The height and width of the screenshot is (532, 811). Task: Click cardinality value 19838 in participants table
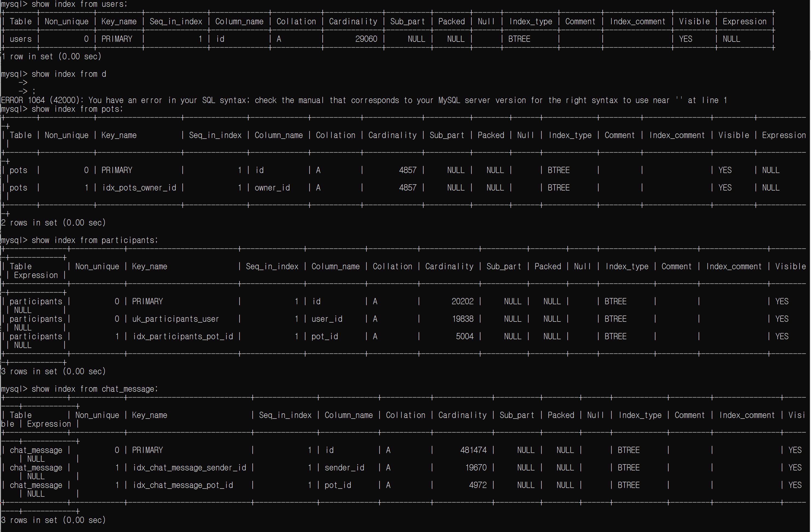(462, 319)
